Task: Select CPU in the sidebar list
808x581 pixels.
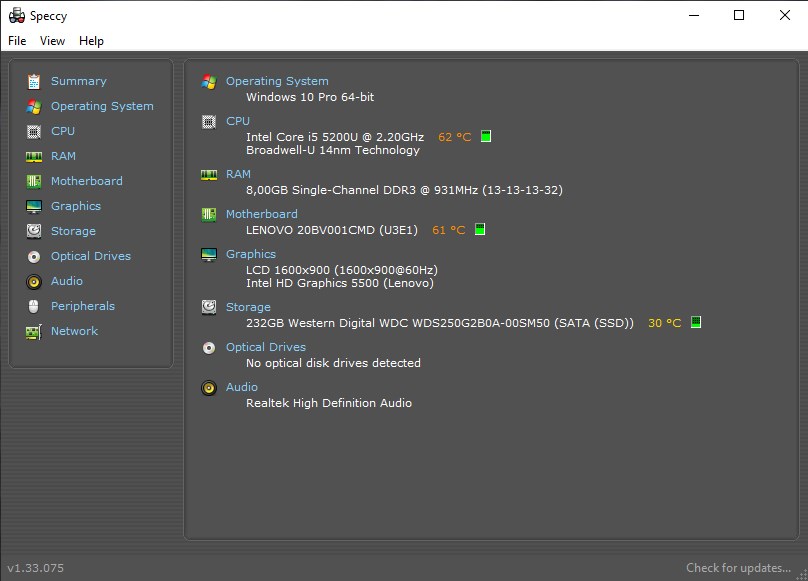Action: (63, 131)
